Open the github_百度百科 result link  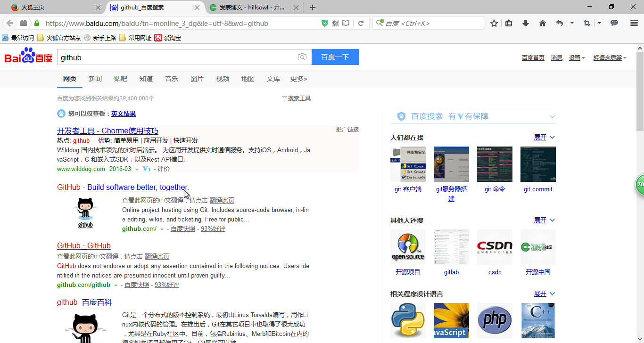(84, 302)
